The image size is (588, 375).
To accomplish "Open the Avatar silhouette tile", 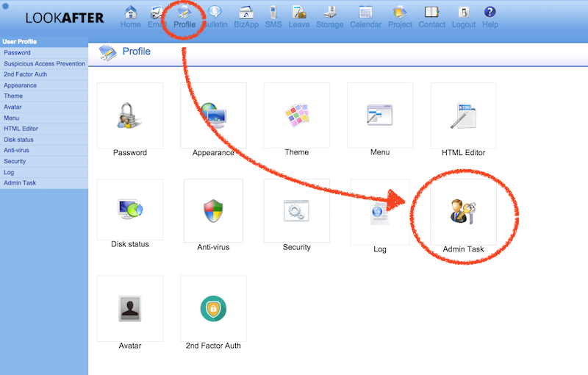I will tap(130, 309).
